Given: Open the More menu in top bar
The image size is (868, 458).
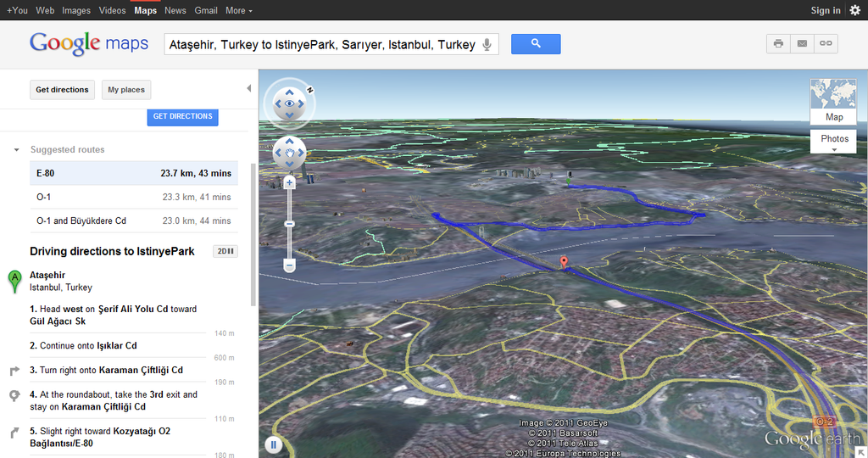Looking at the screenshot, I should [239, 10].
